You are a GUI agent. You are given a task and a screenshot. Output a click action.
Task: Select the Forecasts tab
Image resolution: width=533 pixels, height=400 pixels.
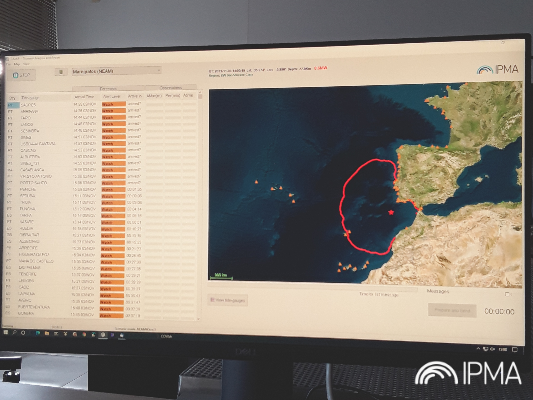pos(108,89)
